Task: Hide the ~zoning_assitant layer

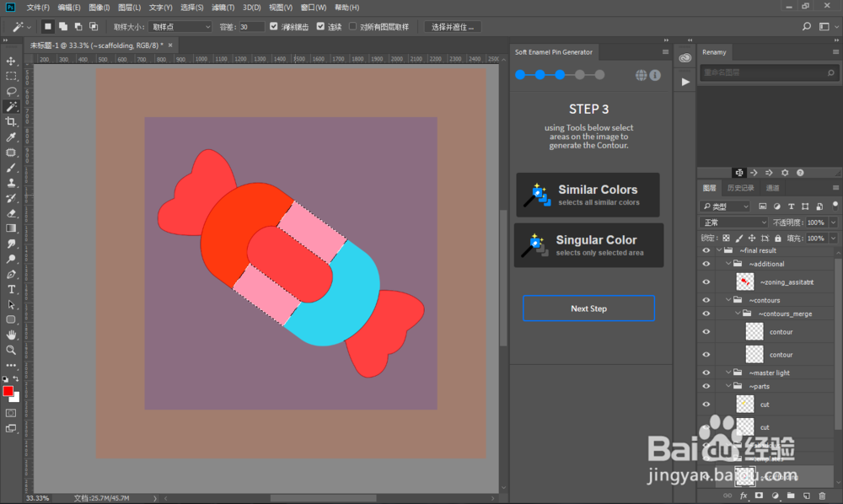Action: click(706, 282)
